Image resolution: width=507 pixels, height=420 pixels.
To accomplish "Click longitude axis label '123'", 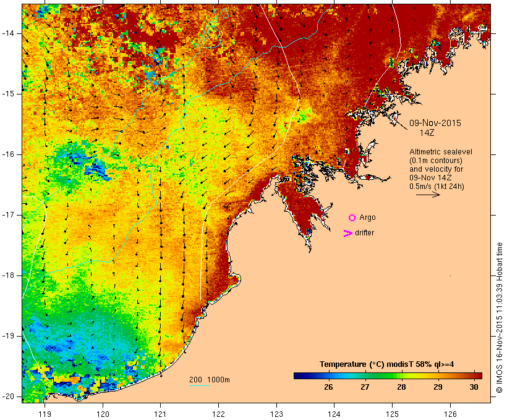I will point(276,414).
